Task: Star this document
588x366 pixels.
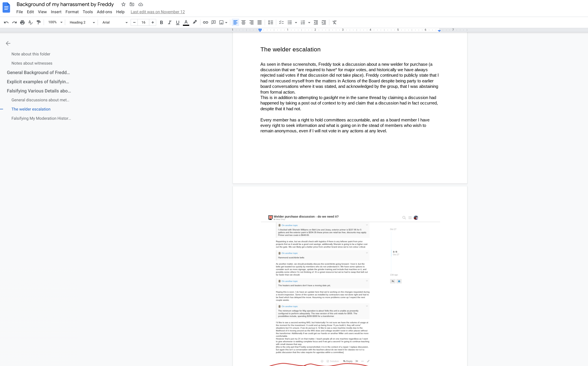Action: tap(123, 4)
